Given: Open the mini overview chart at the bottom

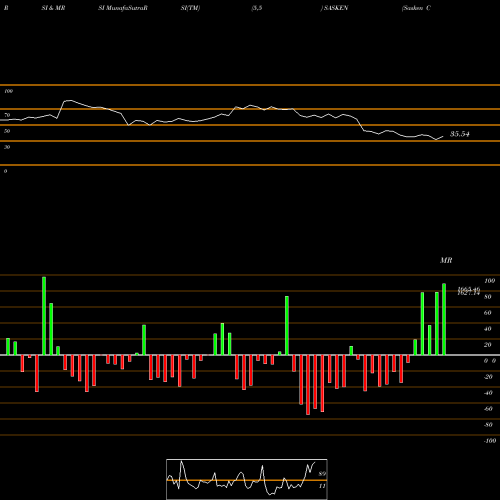Looking at the screenshot, I should pos(247,479).
